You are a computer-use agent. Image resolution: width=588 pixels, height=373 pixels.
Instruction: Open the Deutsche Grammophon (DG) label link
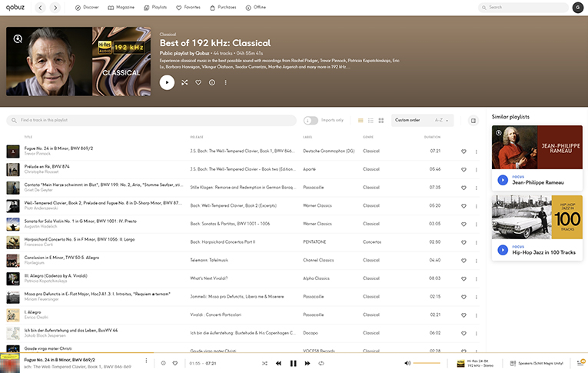coord(328,151)
